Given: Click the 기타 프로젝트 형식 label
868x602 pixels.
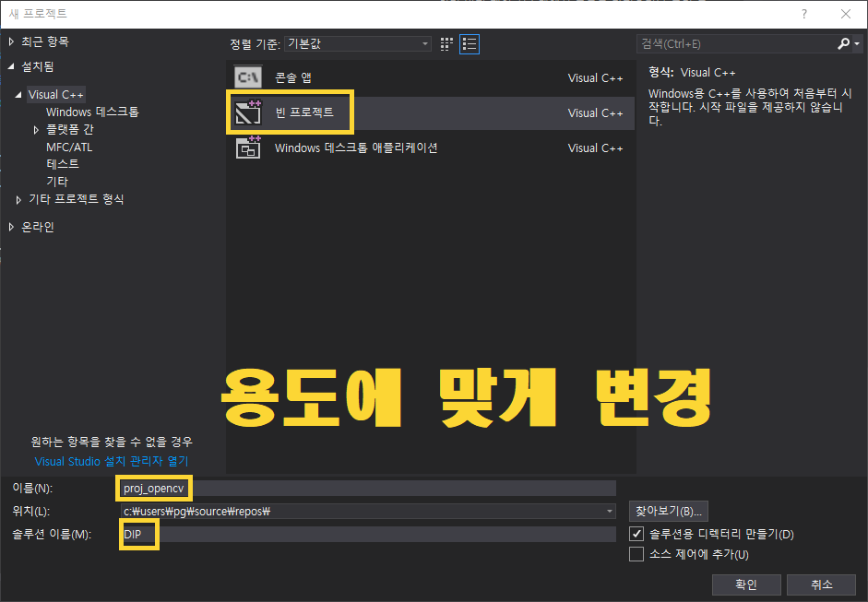Looking at the screenshot, I should tap(77, 199).
